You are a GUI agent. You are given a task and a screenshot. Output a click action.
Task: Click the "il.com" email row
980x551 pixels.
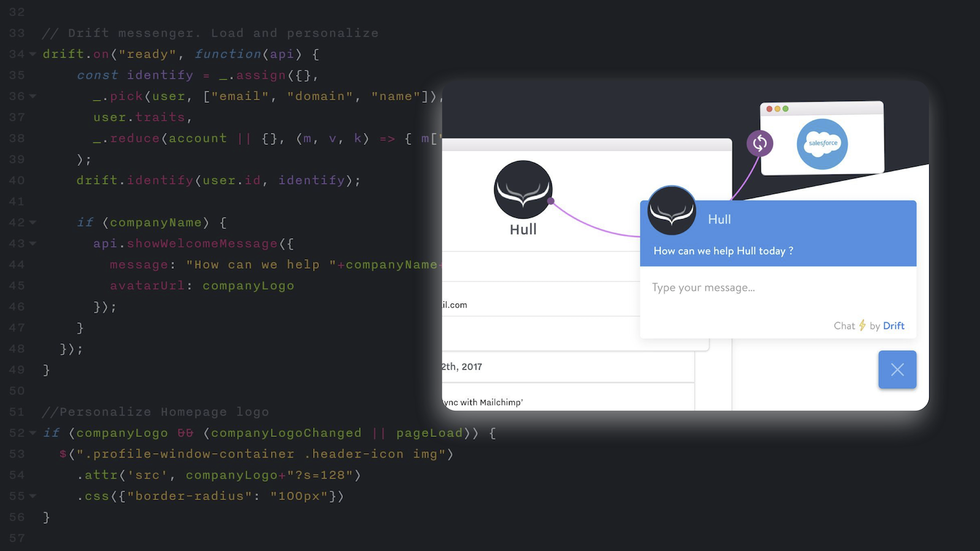tap(541, 299)
